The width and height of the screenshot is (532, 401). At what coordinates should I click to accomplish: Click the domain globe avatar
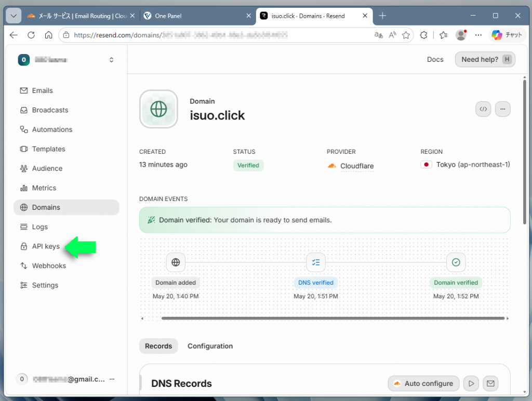pos(158,109)
